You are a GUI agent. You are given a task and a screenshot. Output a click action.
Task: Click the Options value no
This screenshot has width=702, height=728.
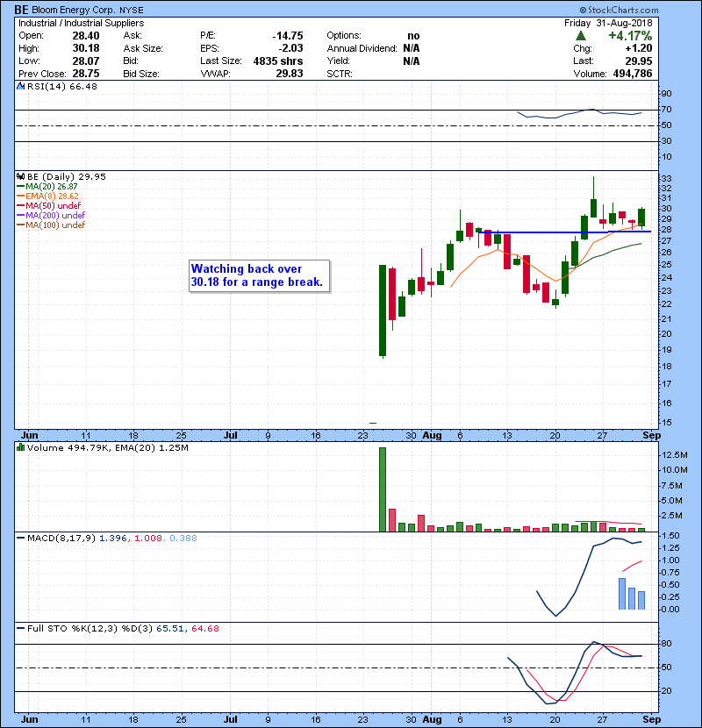click(x=413, y=36)
